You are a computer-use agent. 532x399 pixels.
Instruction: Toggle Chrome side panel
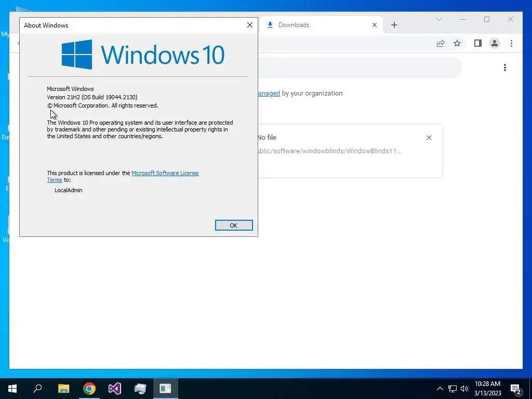click(x=478, y=44)
